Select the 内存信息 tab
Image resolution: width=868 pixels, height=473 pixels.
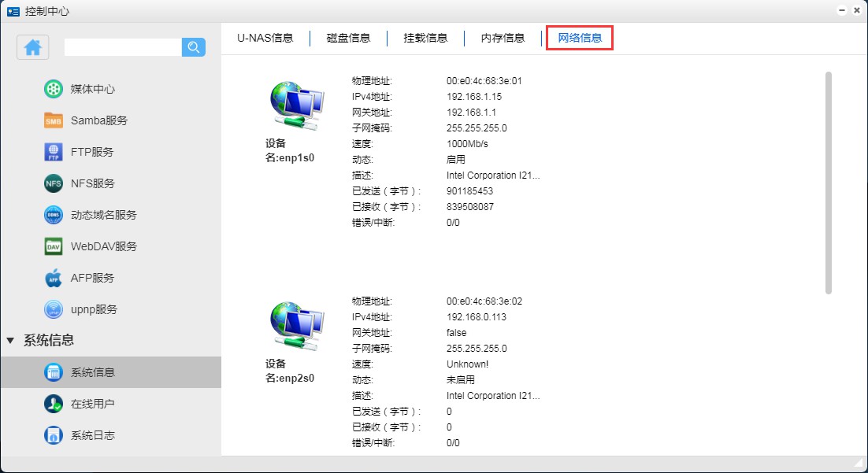tap(503, 38)
